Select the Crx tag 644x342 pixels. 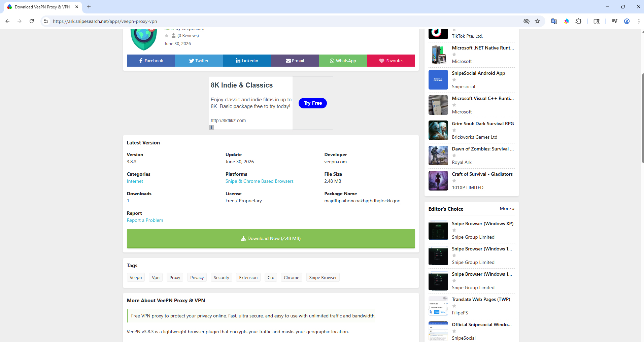click(271, 277)
